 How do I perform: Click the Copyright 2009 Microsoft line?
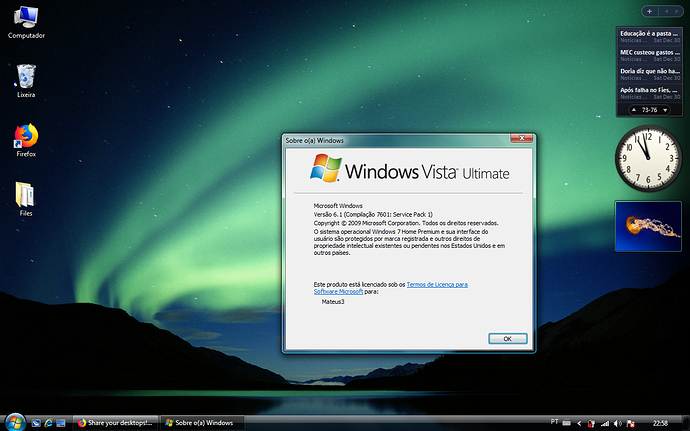pyautogui.click(x=406, y=223)
